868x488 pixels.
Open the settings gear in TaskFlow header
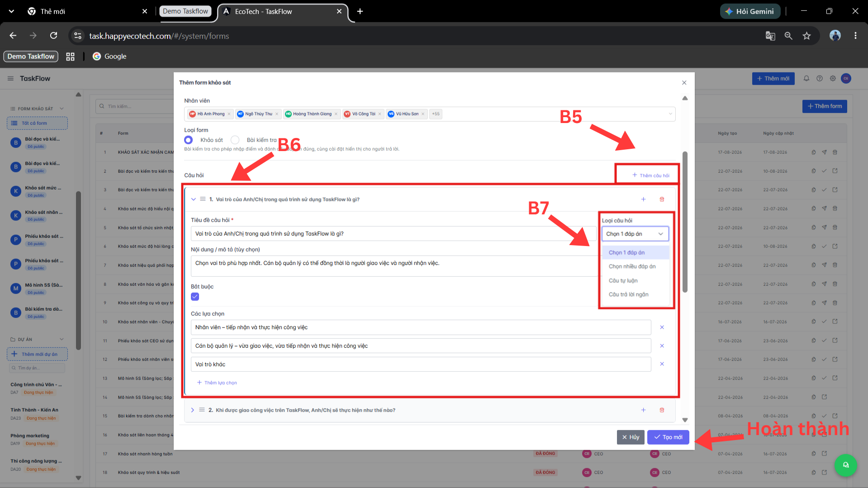click(x=832, y=79)
